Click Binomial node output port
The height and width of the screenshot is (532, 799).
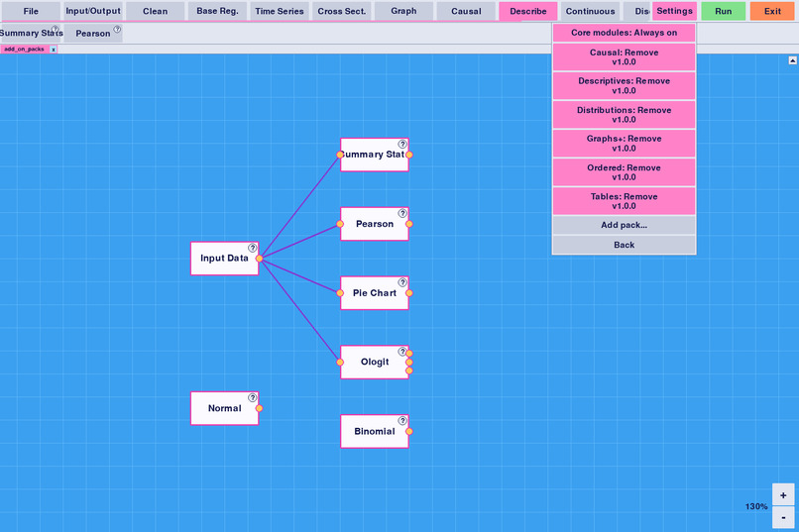click(409, 431)
